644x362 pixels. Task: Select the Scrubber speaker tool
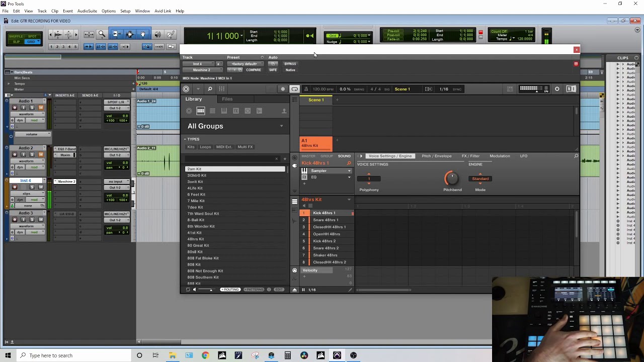157,34
